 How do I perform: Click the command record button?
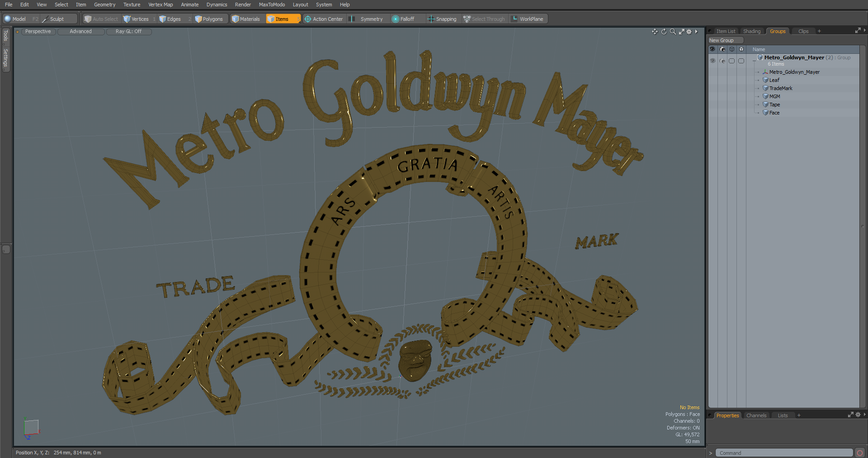pos(859,453)
